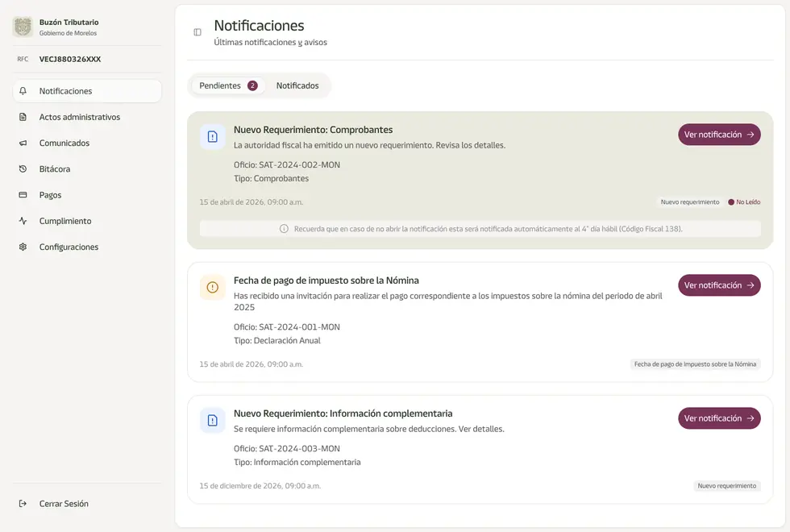Click the blue document icon on Información complementaria card
This screenshot has width=790, height=532.
pyautogui.click(x=213, y=420)
